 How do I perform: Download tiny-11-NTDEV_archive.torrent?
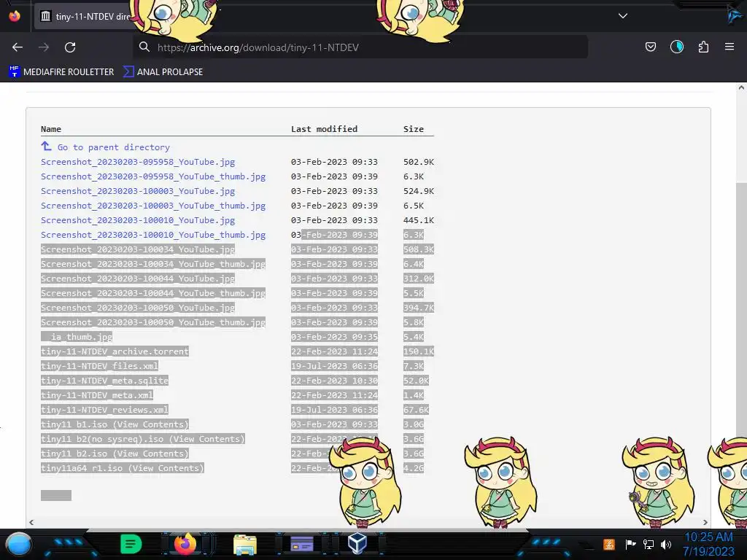(115, 351)
